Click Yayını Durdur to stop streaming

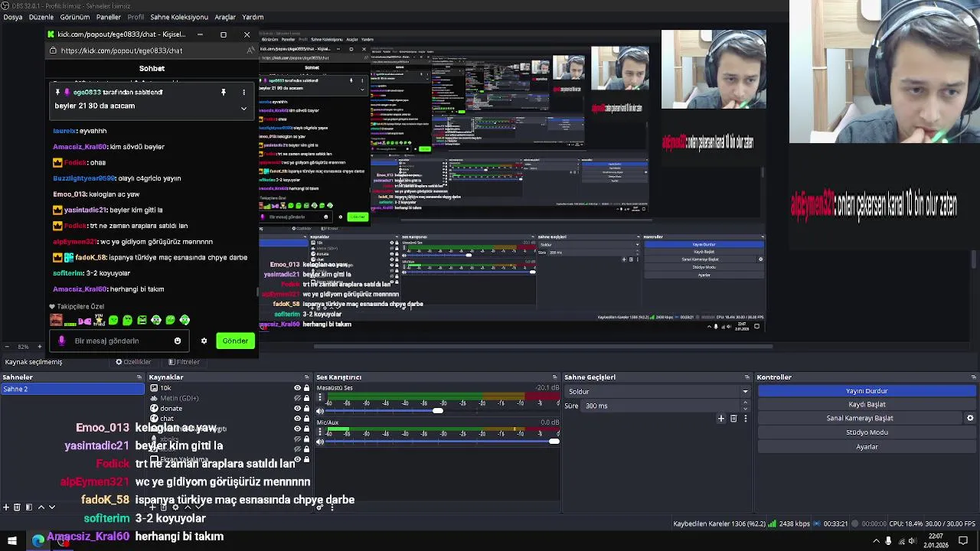coord(867,391)
